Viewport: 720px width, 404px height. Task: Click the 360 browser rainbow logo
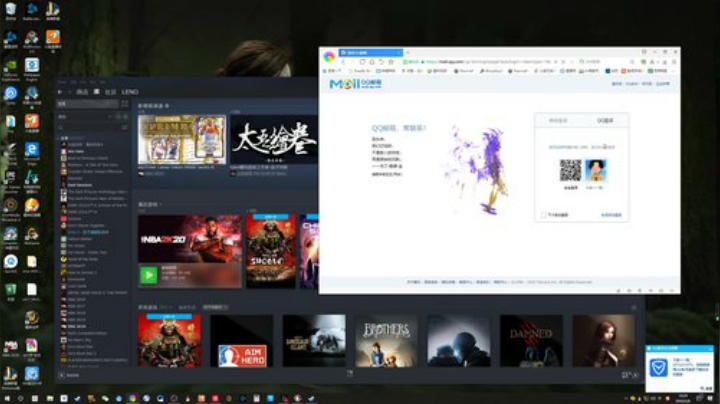329,57
